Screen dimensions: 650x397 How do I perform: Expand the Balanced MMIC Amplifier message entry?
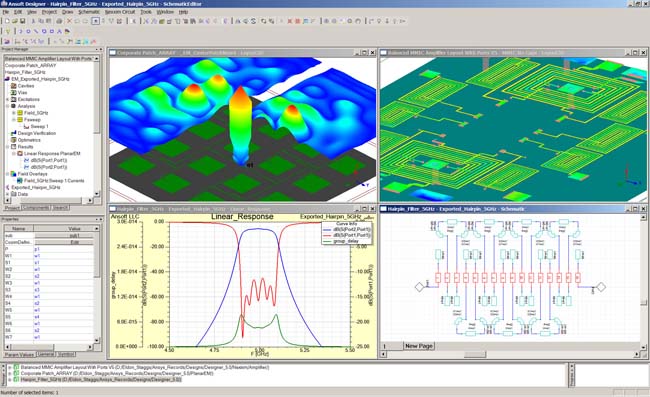(10, 367)
